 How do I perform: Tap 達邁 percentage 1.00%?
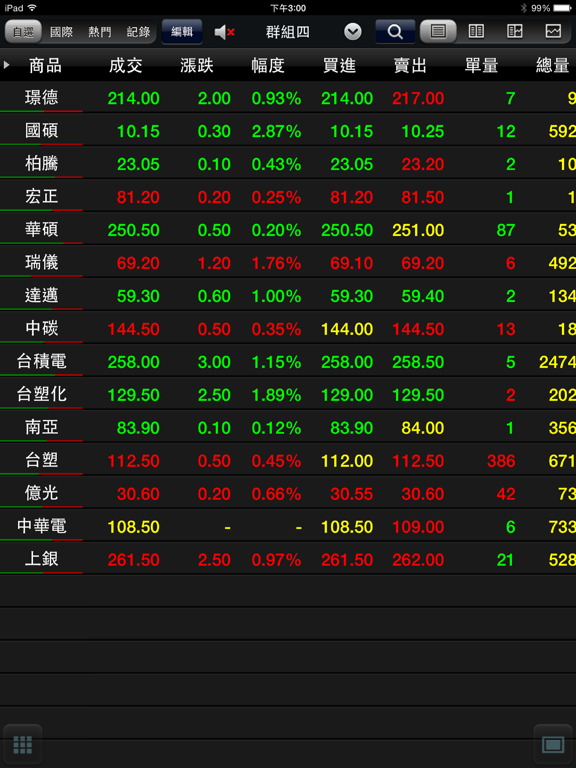point(276,296)
